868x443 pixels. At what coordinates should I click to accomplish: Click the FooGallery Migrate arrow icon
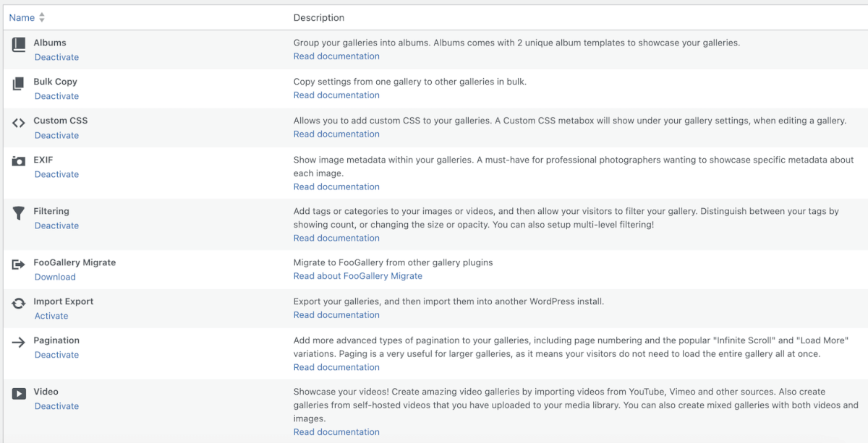[19, 264]
